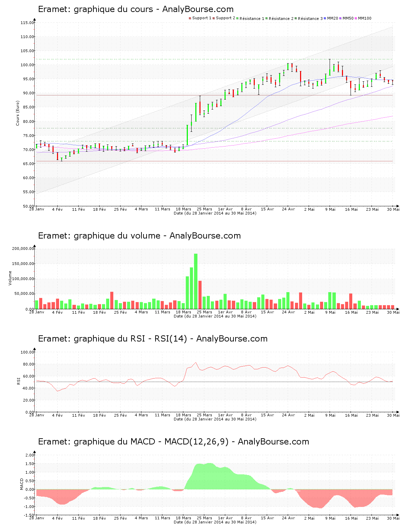Click the date range caption below MACD chart

(x=215, y=522)
